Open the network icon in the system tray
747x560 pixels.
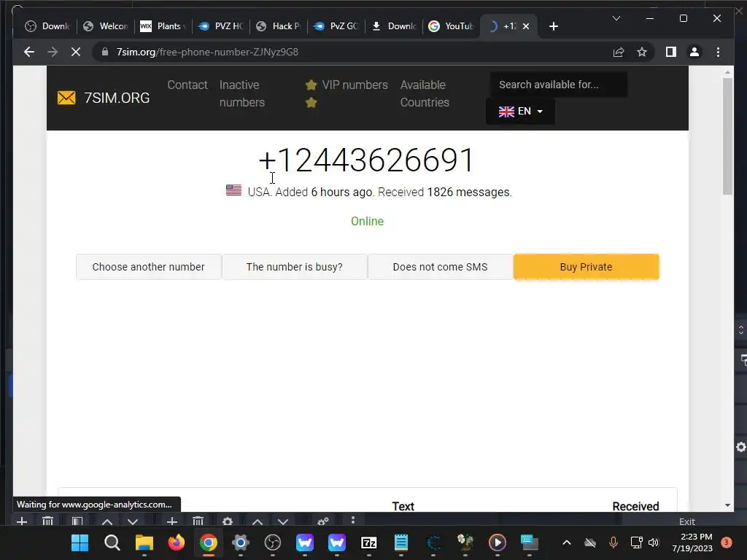636,542
